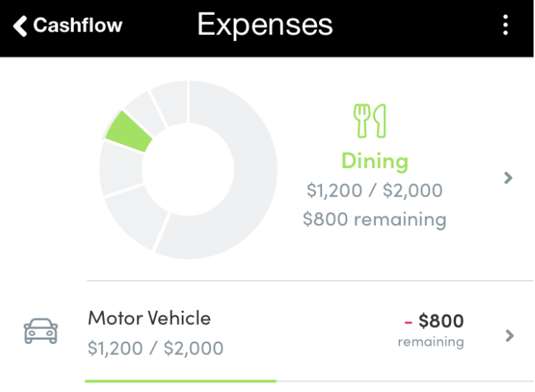Image resolution: width=535 pixels, height=392 pixels.
Task: Click the green Motor Vehicle progress bar
Action: click(x=181, y=381)
